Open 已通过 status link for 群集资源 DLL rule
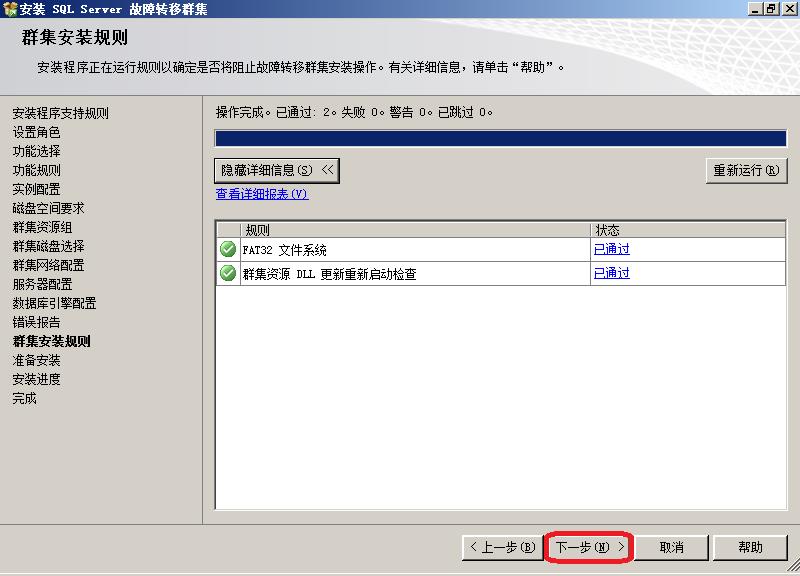Image resolution: width=800 pixels, height=576 pixels. point(611,273)
